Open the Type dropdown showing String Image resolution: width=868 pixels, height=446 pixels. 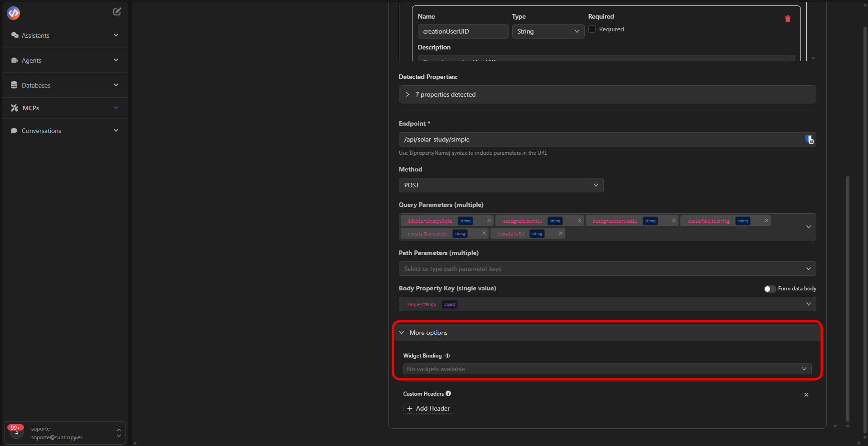(548, 31)
